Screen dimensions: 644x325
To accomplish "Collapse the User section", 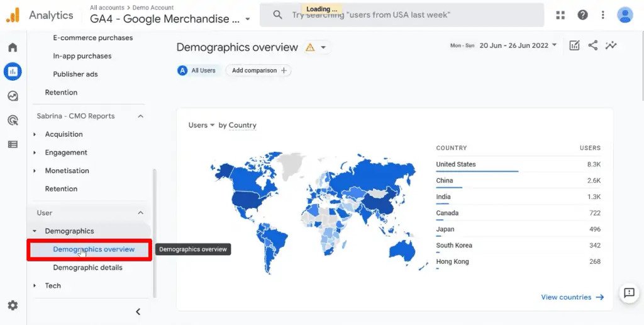I will 140,213.
